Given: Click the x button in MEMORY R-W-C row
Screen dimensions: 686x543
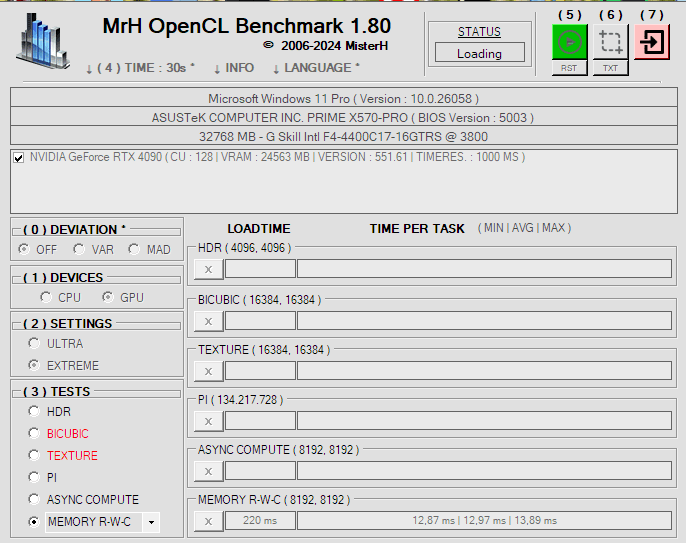Looking at the screenshot, I should [x=209, y=521].
